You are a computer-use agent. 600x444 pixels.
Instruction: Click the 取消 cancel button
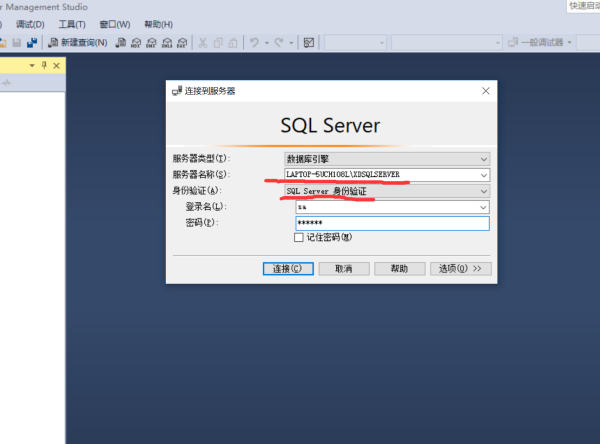(x=343, y=269)
